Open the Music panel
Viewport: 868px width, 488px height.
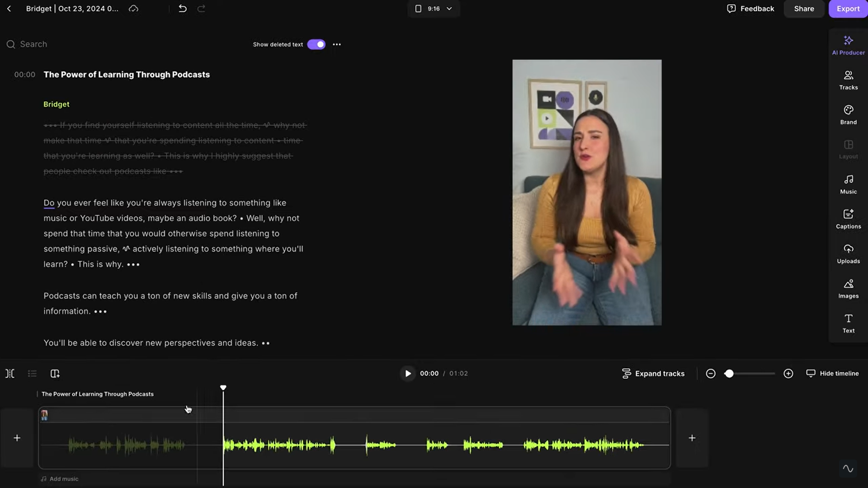(848, 184)
